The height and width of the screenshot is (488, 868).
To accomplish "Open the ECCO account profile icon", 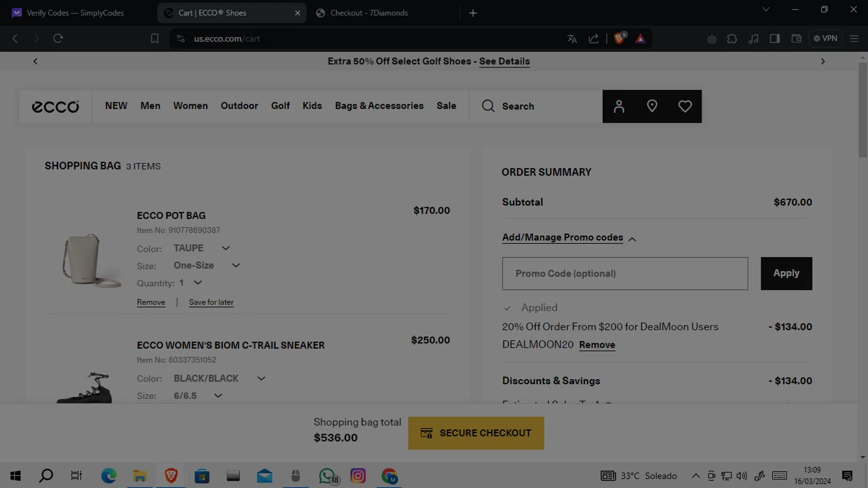I will [x=619, y=107].
